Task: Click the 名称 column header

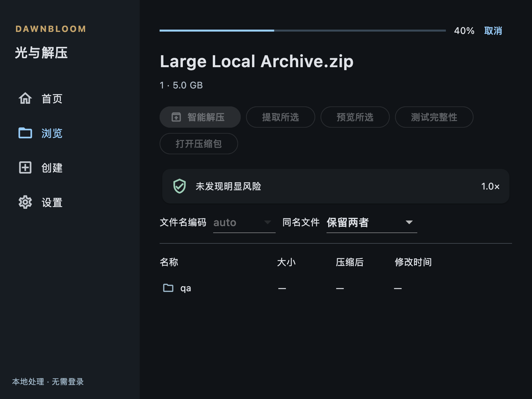Action: click(169, 262)
